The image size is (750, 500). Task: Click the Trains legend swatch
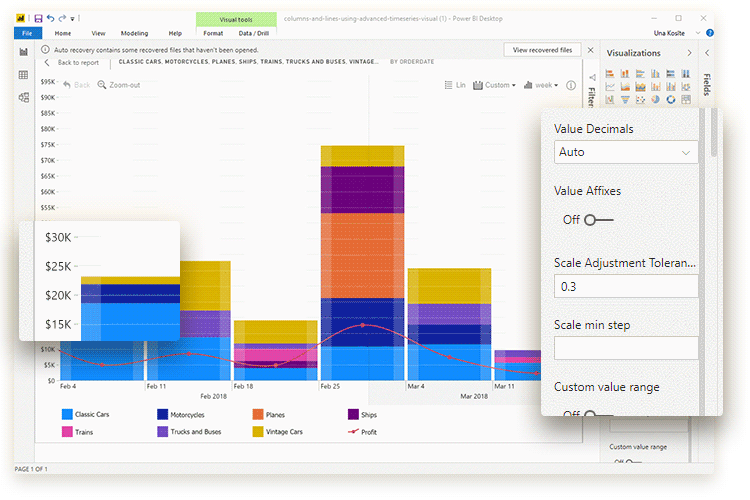click(x=67, y=432)
